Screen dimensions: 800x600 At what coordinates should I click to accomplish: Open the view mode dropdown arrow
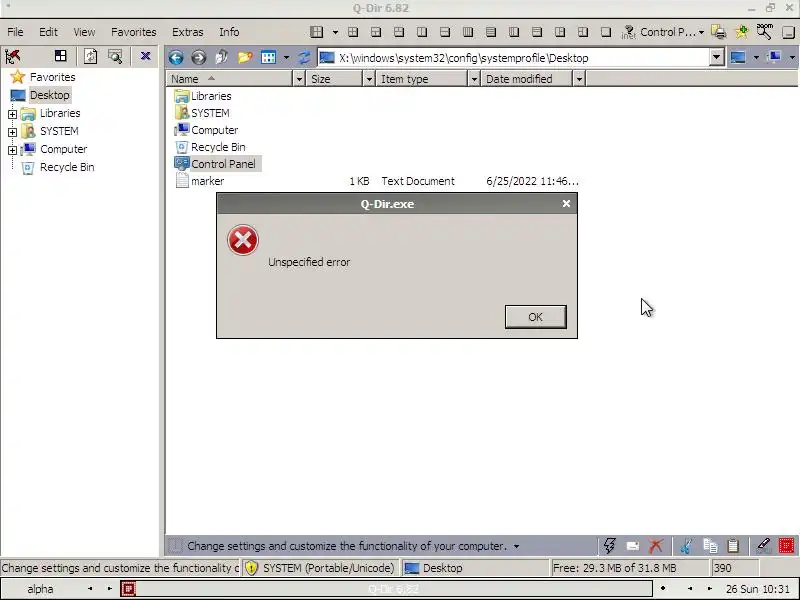286,58
